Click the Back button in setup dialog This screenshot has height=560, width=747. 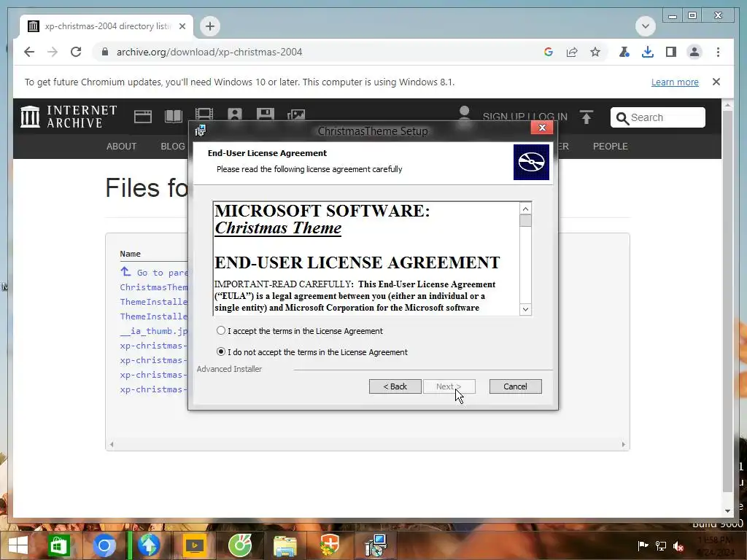pos(395,386)
